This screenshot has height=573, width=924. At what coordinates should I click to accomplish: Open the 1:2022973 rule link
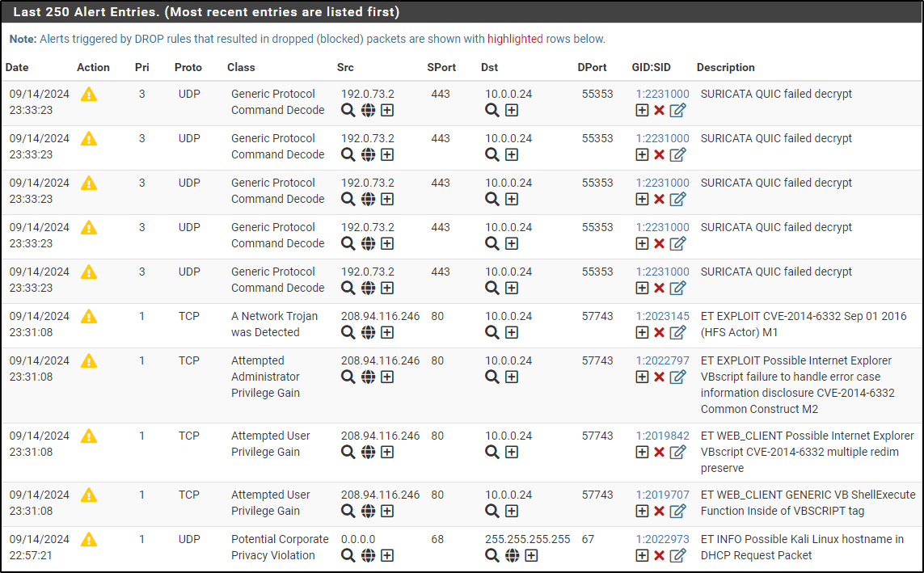[662, 539]
